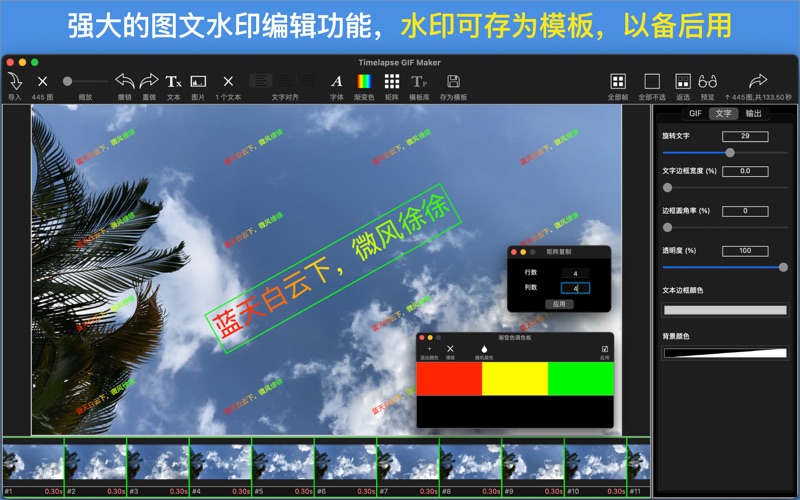Click the 透明度 slider handle
This screenshot has height=500, width=800.
[x=783, y=267]
